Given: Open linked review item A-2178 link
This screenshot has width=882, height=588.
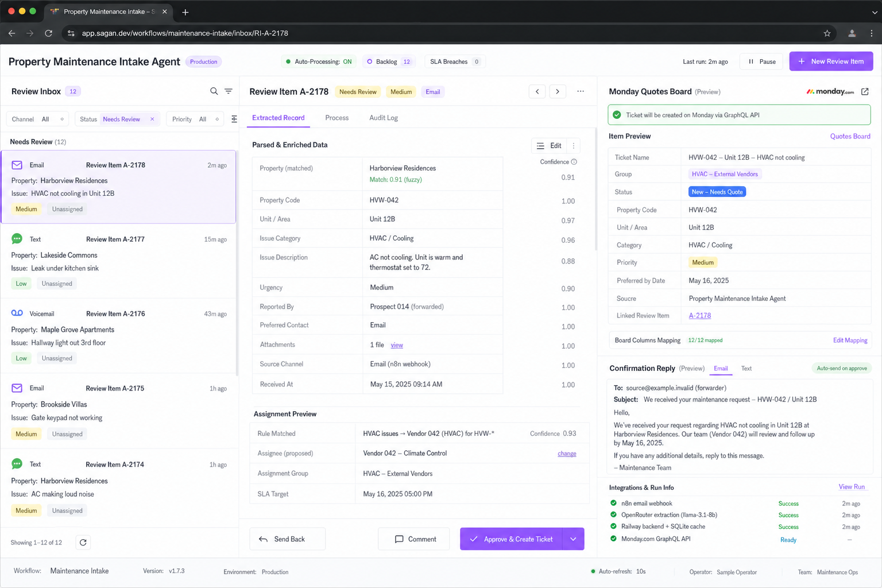Looking at the screenshot, I should (699, 316).
